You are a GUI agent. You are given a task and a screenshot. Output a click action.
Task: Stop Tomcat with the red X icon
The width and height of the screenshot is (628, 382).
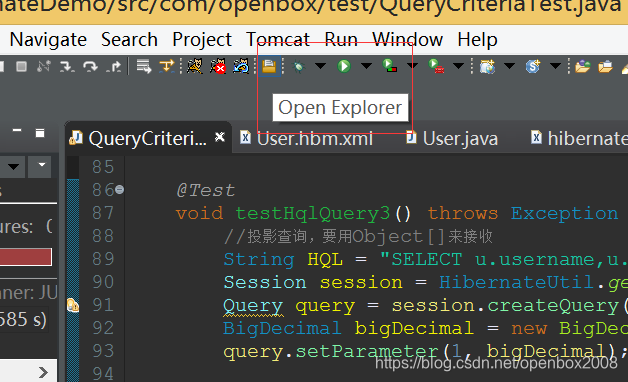coord(217,66)
